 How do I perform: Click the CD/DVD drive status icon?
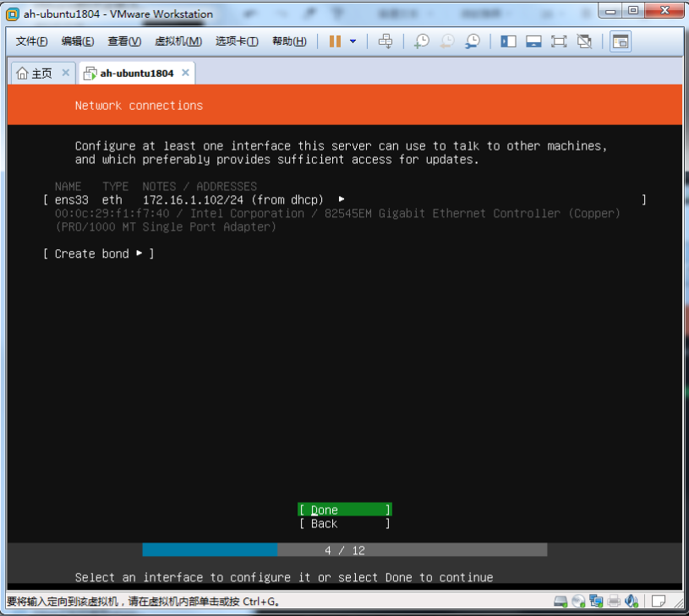tap(579, 602)
